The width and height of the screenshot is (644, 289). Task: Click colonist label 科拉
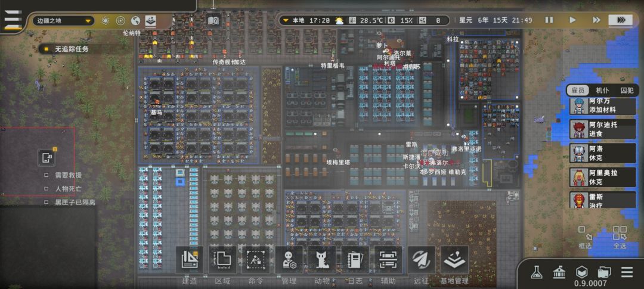(453, 39)
